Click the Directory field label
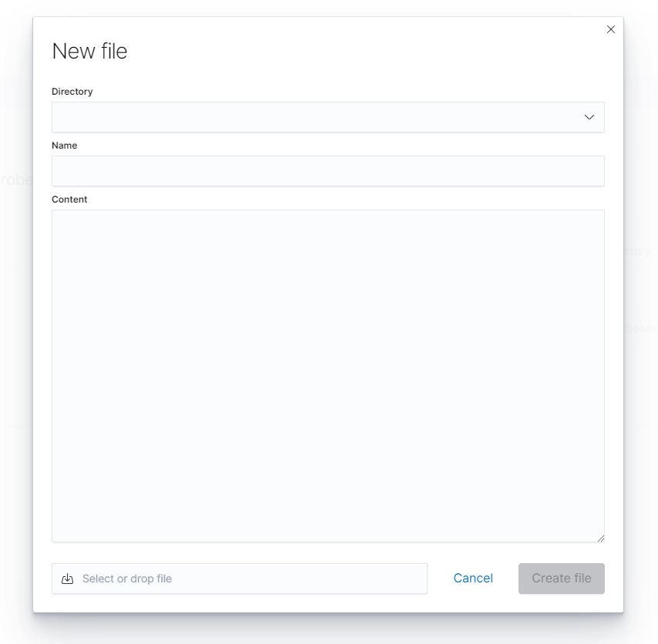658x644 pixels. coord(72,92)
